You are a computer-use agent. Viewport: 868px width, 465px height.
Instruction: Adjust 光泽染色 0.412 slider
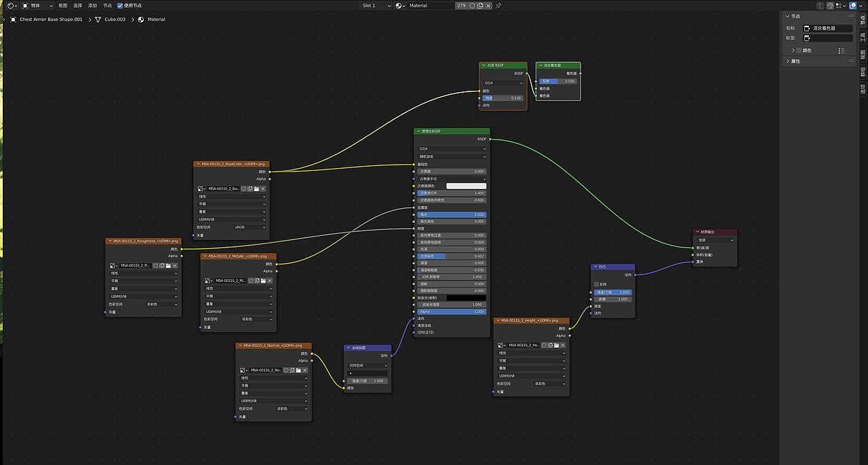pyautogui.click(x=452, y=256)
